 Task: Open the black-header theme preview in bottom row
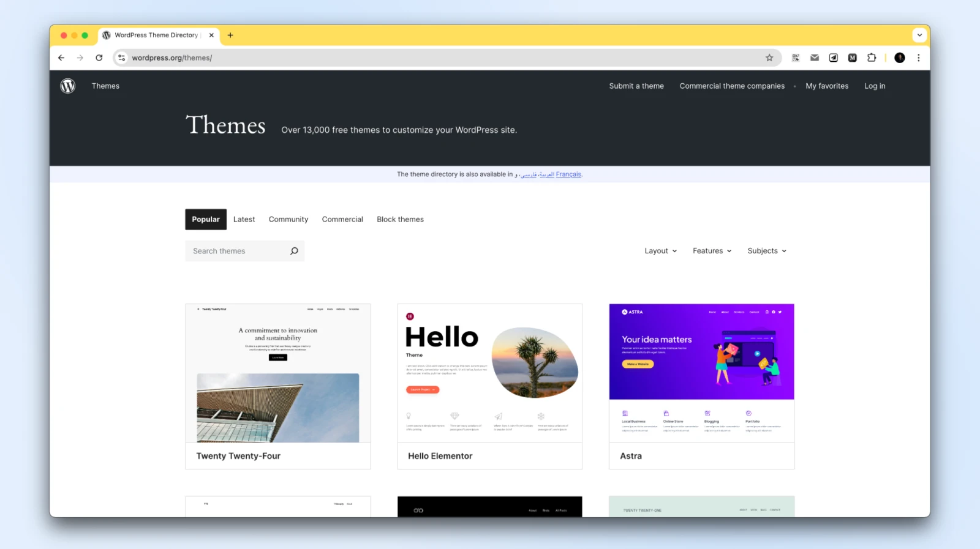pyautogui.click(x=490, y=507)
